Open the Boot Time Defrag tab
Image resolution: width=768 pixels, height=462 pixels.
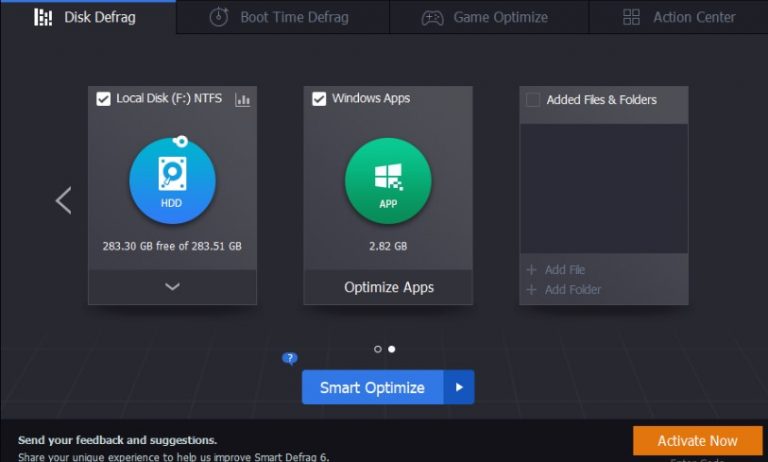click(x=283, y=17)
